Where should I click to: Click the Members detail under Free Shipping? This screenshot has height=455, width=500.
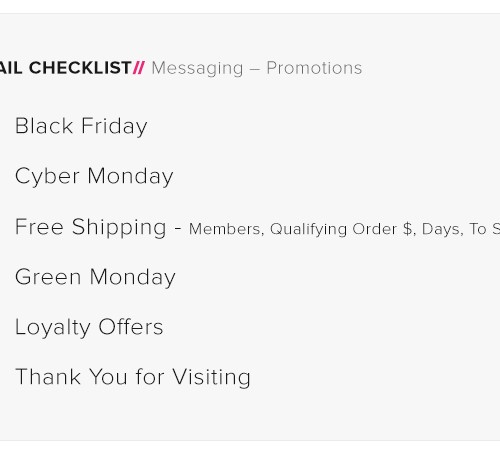(x=226, y=229)
